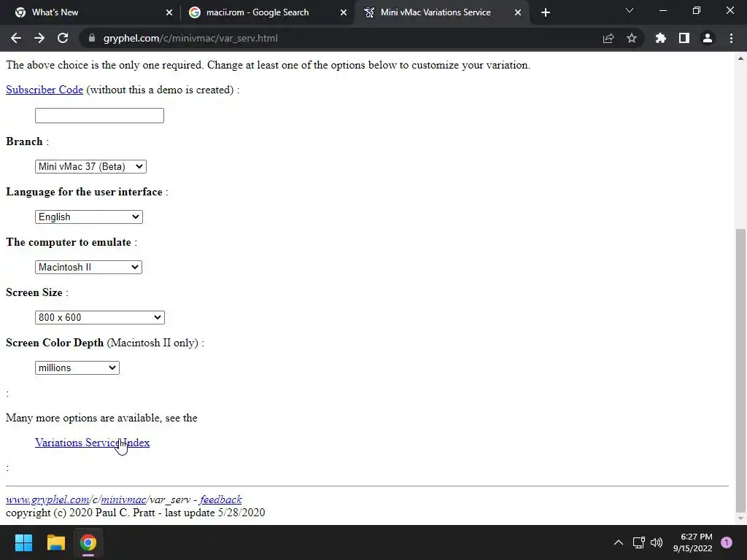Open the Branch dropdown (Mini vMac 37 Beta)
The height and width of the screenshot is (560, 747).
click(90, 166)
